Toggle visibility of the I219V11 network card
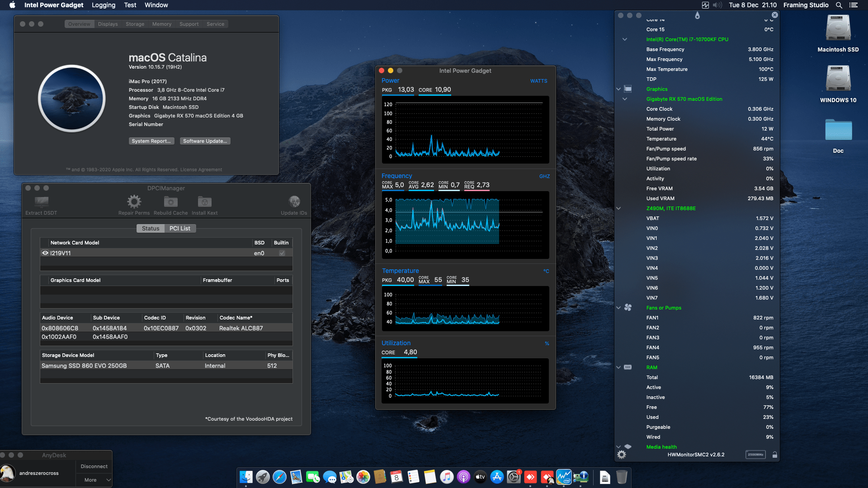Screen dimensions: 868x488 [x=45, y=253]
